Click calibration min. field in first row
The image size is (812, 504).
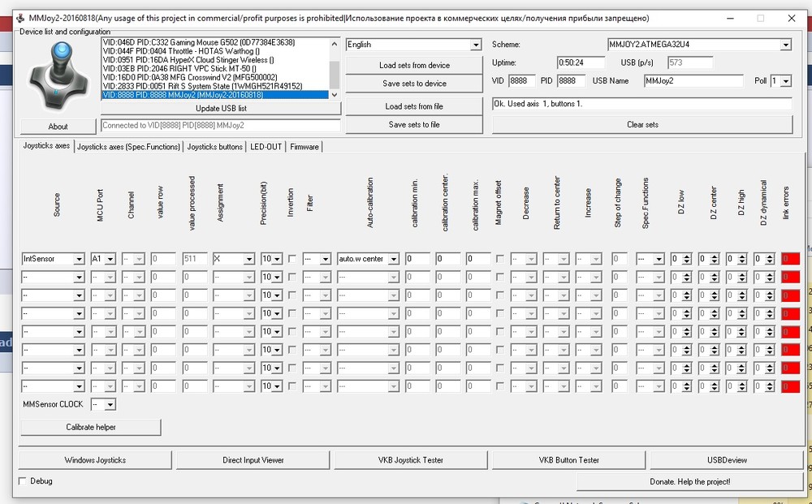(417, 259)
